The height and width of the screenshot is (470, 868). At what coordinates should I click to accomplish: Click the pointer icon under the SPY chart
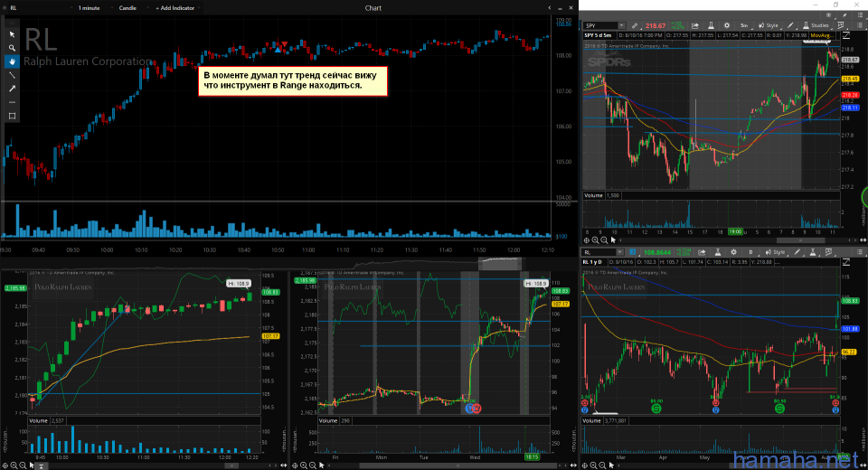[x=613, y=240]
